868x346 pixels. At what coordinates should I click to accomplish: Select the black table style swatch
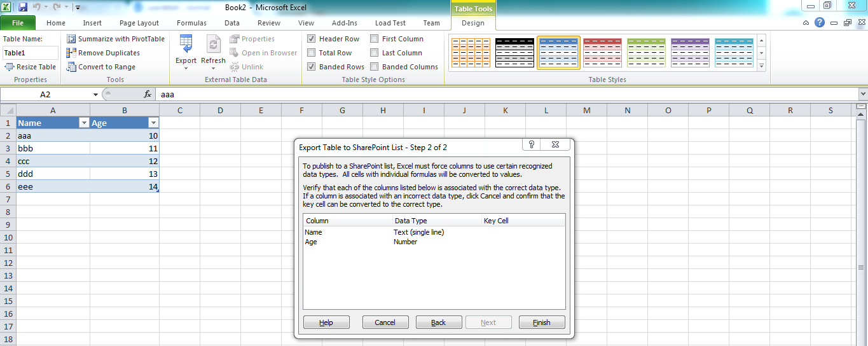pyautogui.click(x=515, y=53)
